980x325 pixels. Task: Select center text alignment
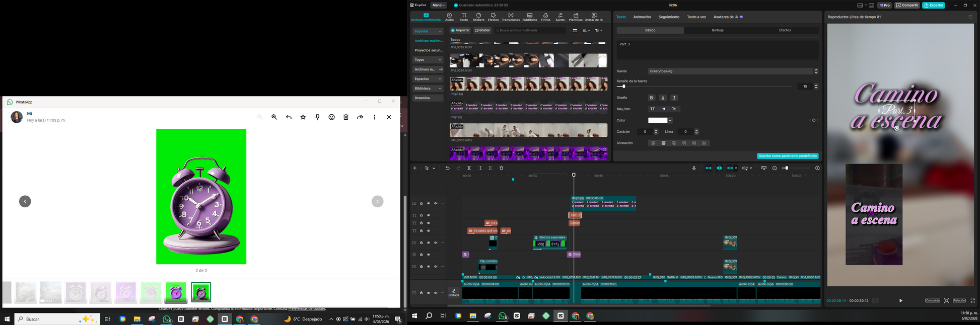click(663, 143)
